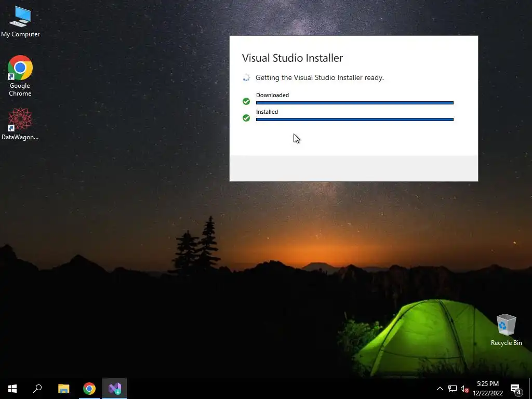Select the Recycle Bin desktop icon
The height and width of the screenshot is (399, 532).
506,330
